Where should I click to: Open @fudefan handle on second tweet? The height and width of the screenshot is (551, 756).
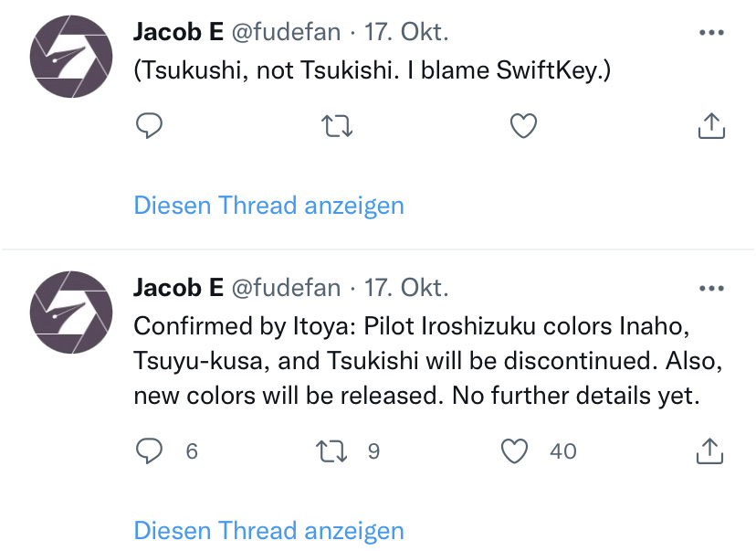tap(286, 288)
